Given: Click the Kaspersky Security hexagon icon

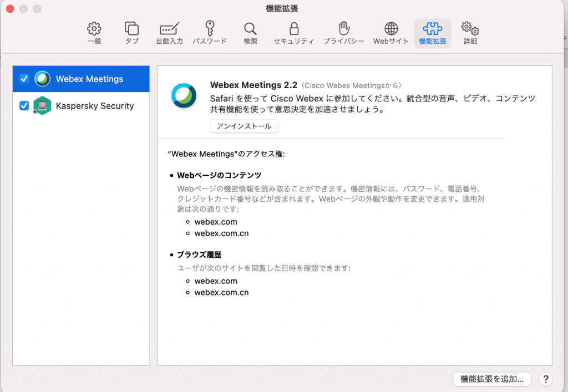Looking at the screenshot, I should 42,106.
